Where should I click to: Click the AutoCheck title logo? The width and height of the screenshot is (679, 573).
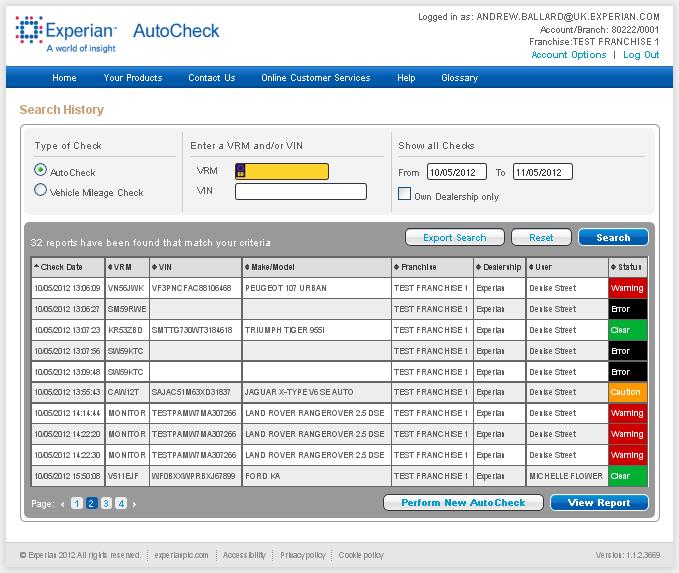176,31
